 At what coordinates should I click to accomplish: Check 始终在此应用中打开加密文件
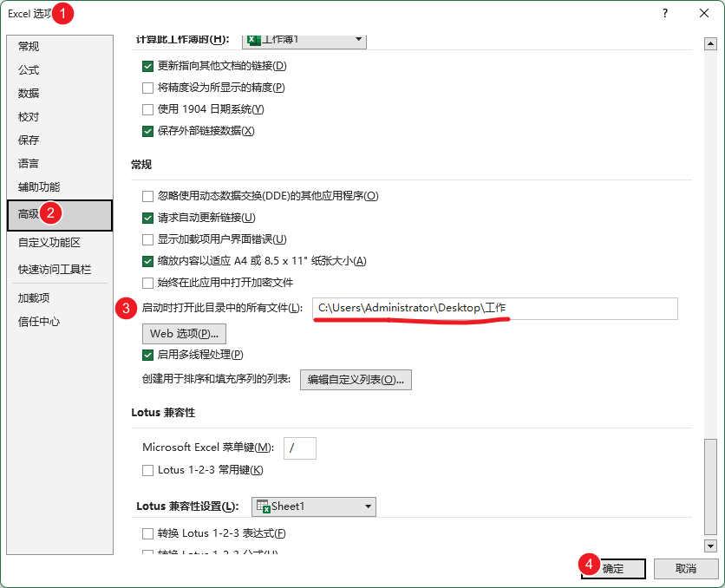coord(147,283)
